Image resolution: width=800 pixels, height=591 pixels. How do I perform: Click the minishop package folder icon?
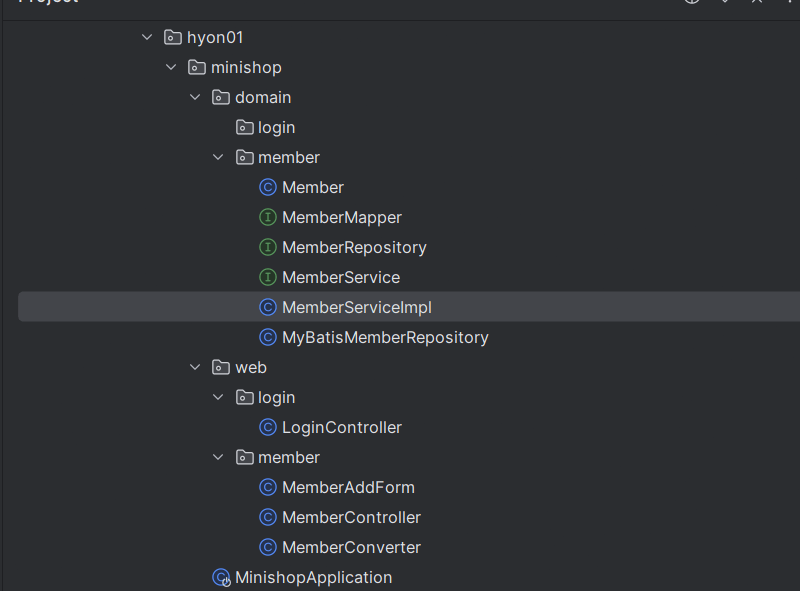196,67
